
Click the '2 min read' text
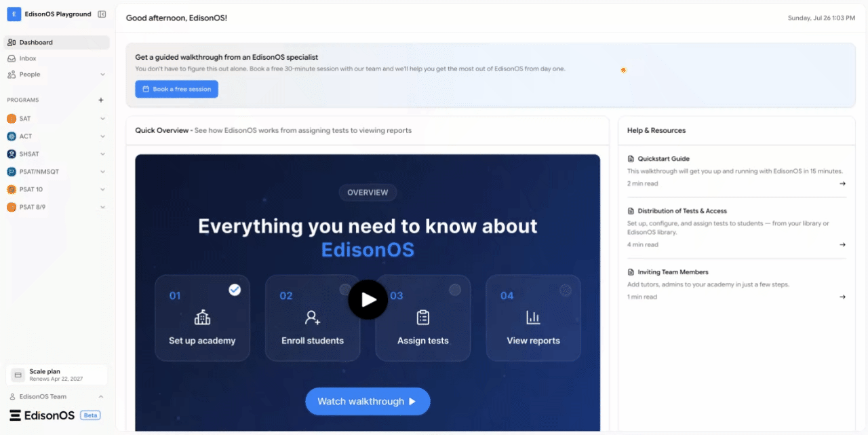click(x=642, y=184)
